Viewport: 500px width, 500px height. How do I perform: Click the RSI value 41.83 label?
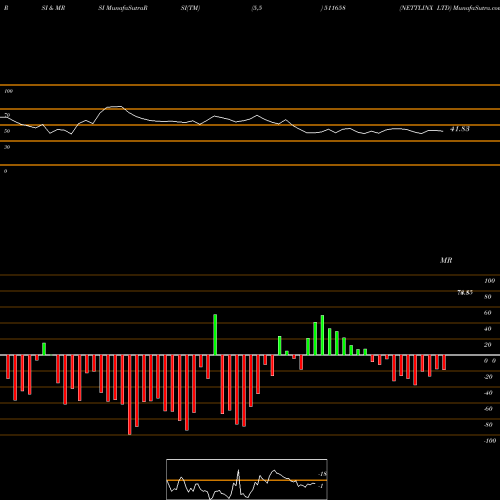[460, 129]
